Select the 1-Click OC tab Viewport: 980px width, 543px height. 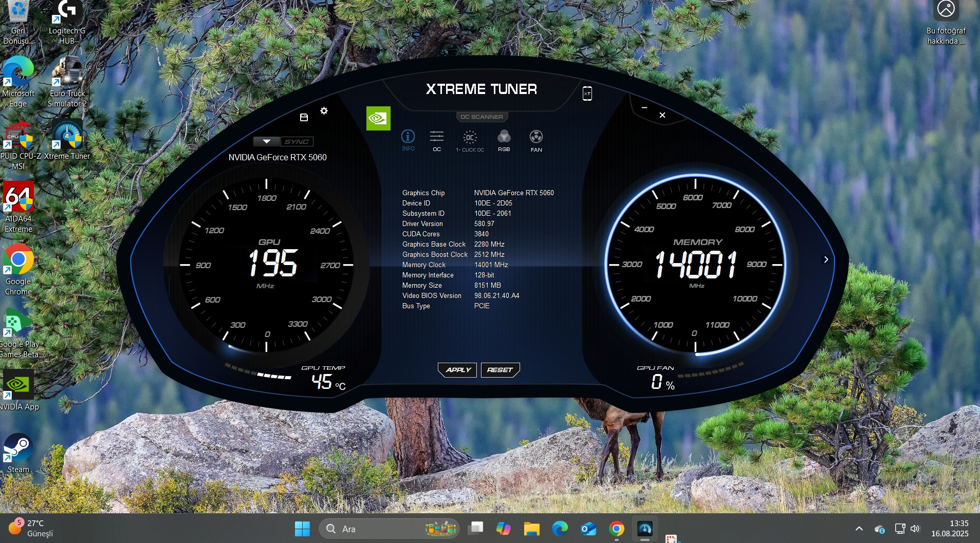[x=470, y=141]
